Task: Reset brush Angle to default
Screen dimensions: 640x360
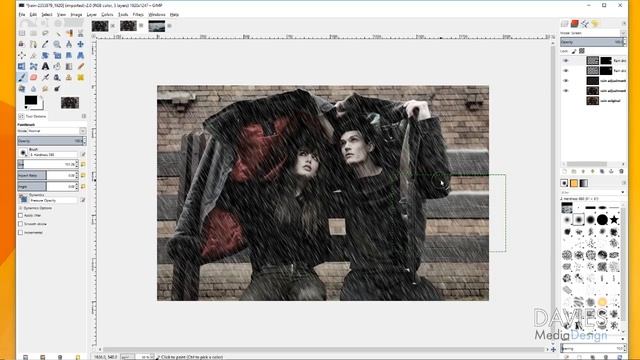Action: (83, 186)
